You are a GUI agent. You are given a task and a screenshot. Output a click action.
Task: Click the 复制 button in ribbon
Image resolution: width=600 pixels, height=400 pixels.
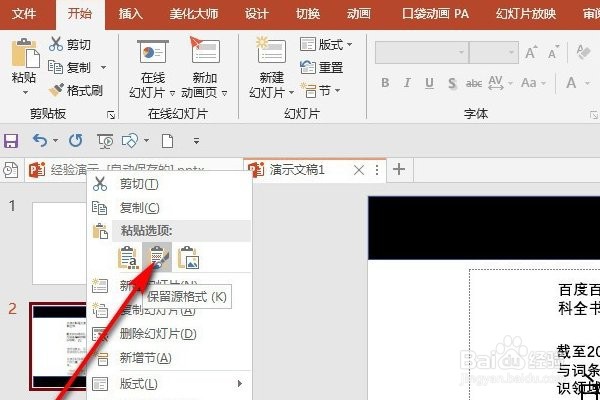(70, 68)
